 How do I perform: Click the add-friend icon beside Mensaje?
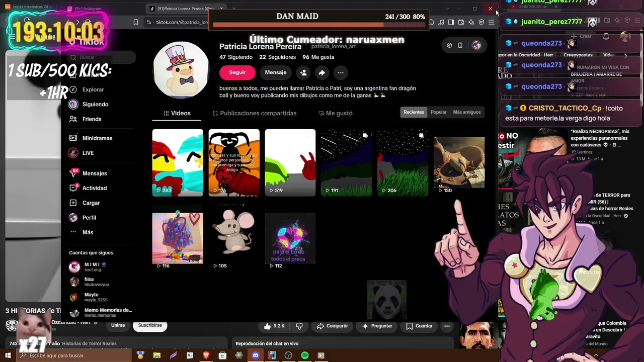pos(303,72)
